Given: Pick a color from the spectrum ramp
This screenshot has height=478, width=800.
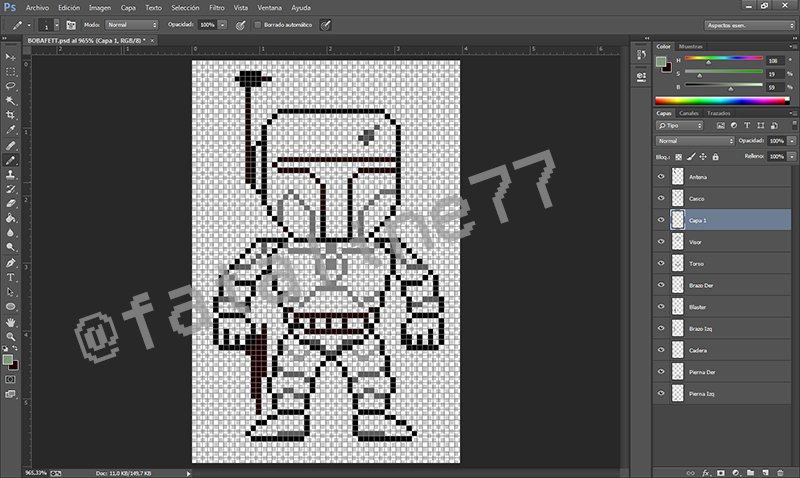Looking at the screenshot, I should pos(722,100).
